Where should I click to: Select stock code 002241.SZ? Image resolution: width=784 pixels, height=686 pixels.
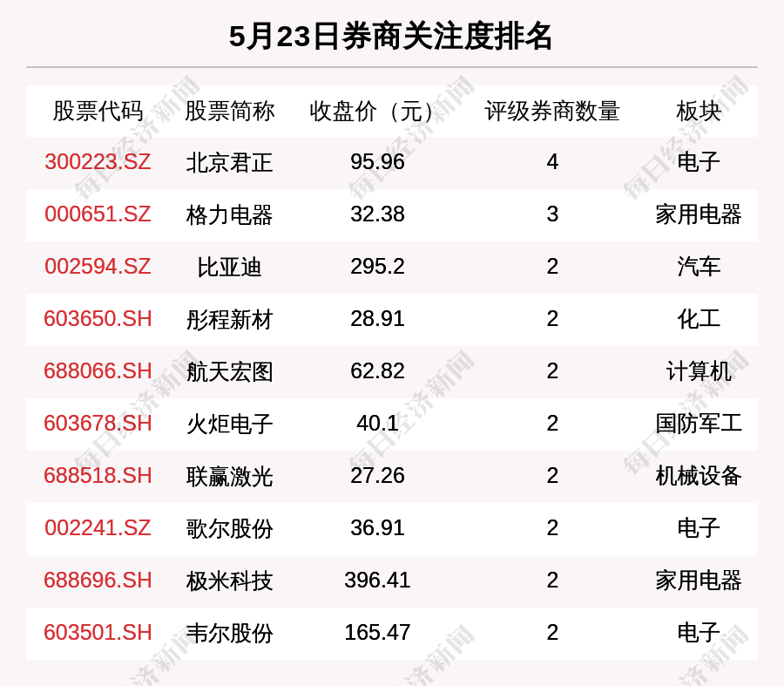98,528
